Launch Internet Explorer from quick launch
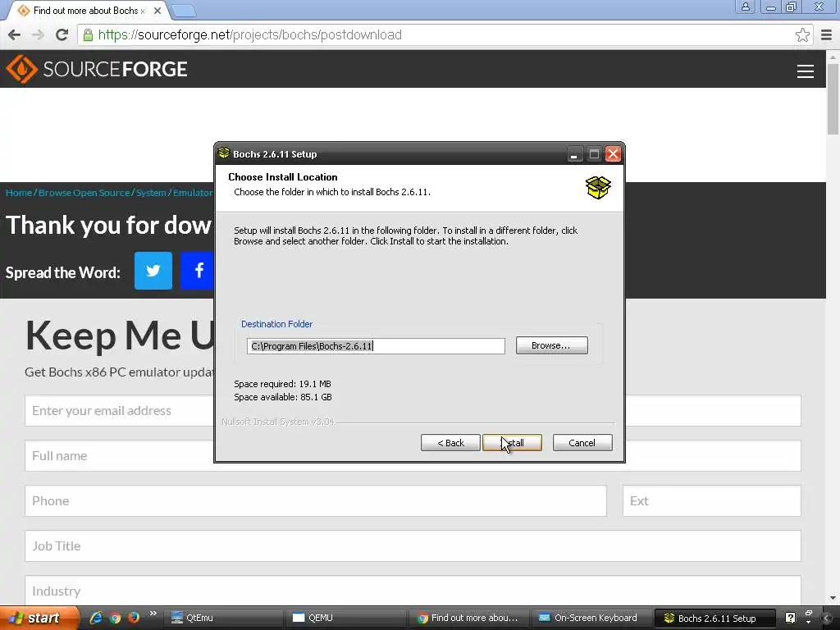 pos(97,618)
